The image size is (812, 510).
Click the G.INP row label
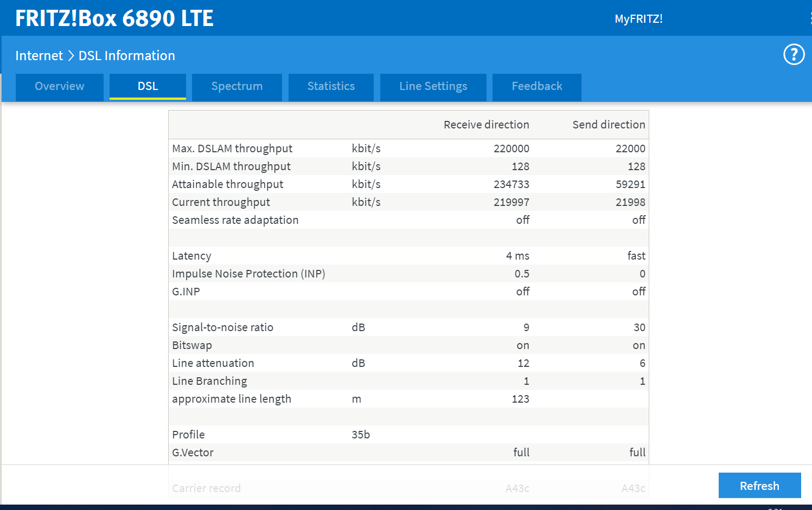(x=186, y=292)
